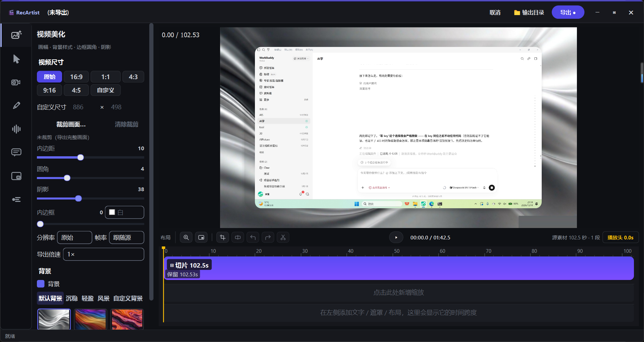Click the 保留 102.53s clip label

[x=182, y=274]
